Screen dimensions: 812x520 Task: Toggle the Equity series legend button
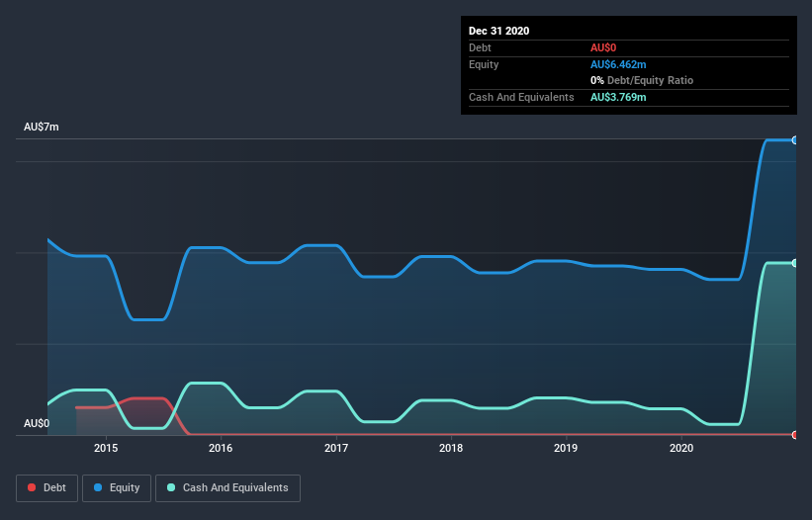tap(117, 488)
